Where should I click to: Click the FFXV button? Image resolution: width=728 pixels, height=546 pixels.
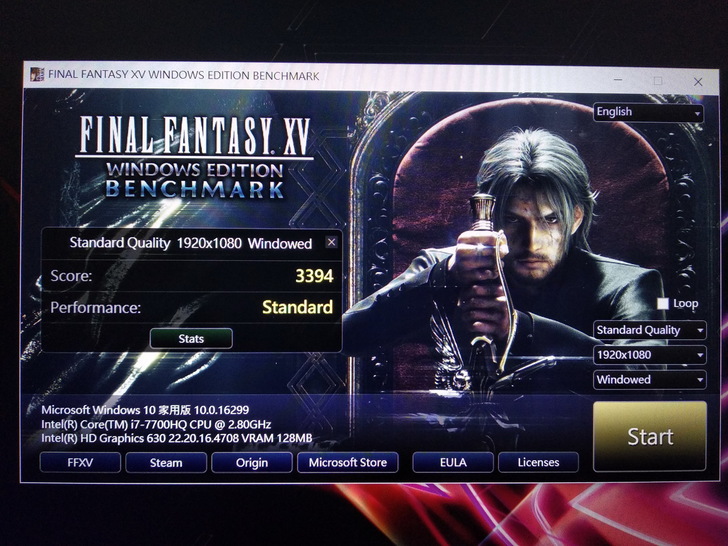coord(80,462)
